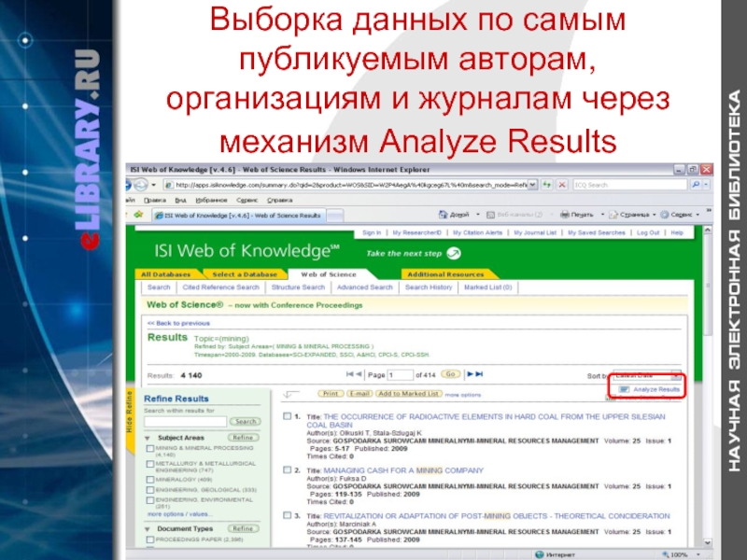Viewport: 747px width, 560px height.
Task: Open the Правка menu
Action: [x=155, y=200]
